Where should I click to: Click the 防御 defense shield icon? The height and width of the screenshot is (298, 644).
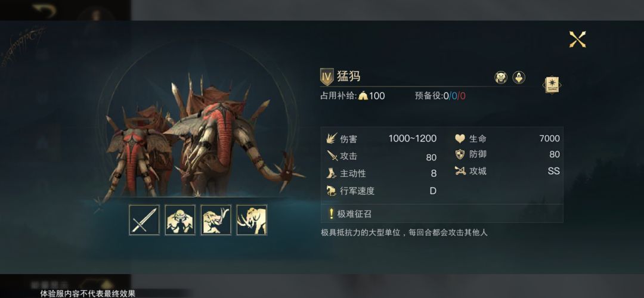(x=460, y=154)
